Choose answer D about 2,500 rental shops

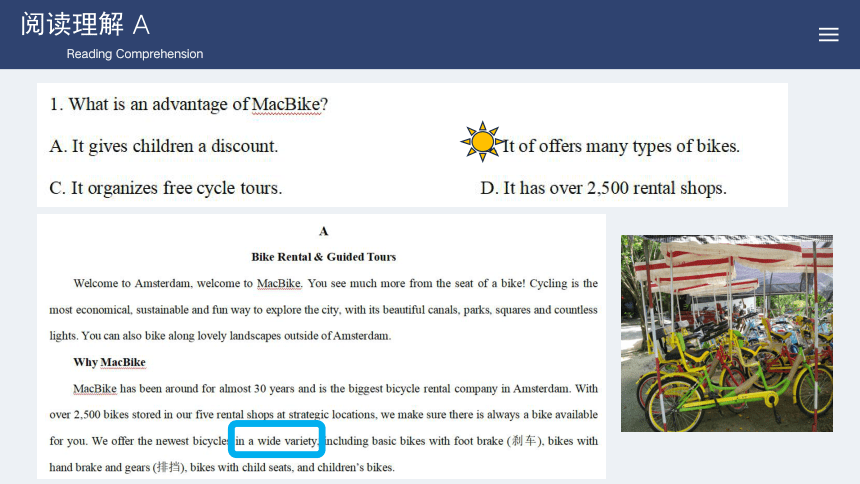(603, 188)
